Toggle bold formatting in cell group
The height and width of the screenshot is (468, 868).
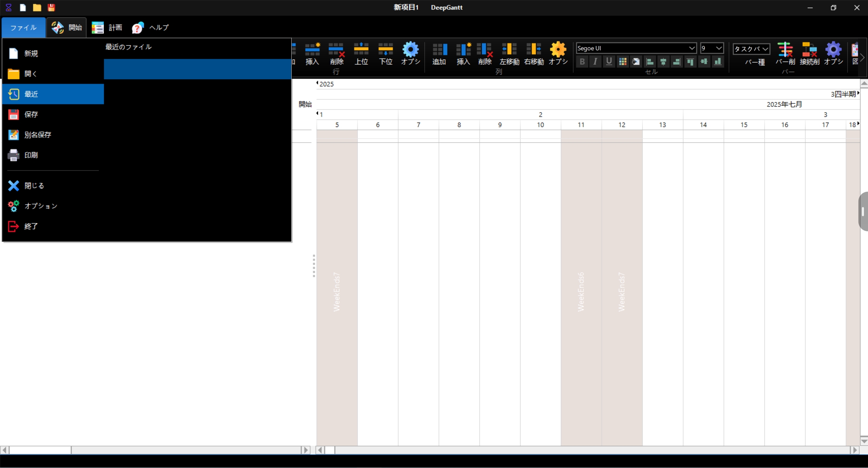[582, 62]
